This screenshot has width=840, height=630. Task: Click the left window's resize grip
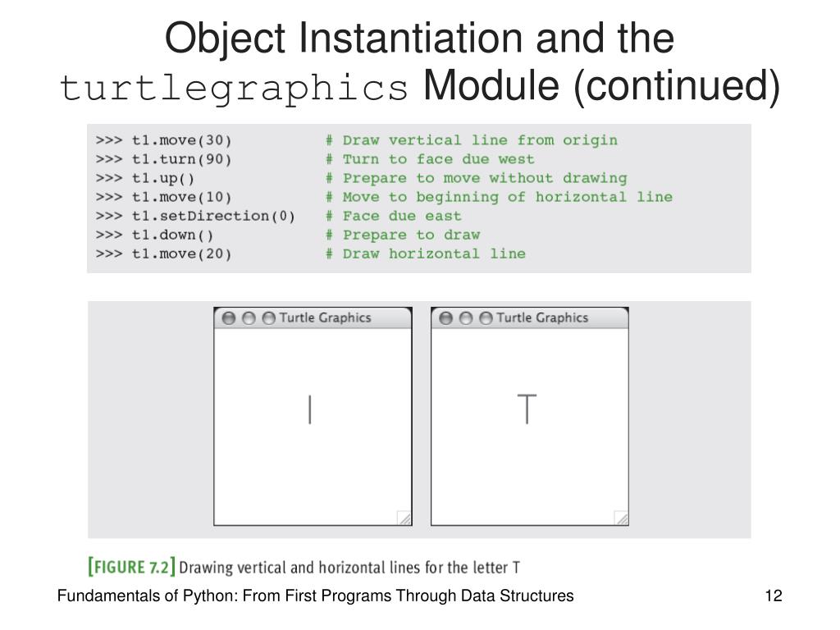[x=404, y=518]
